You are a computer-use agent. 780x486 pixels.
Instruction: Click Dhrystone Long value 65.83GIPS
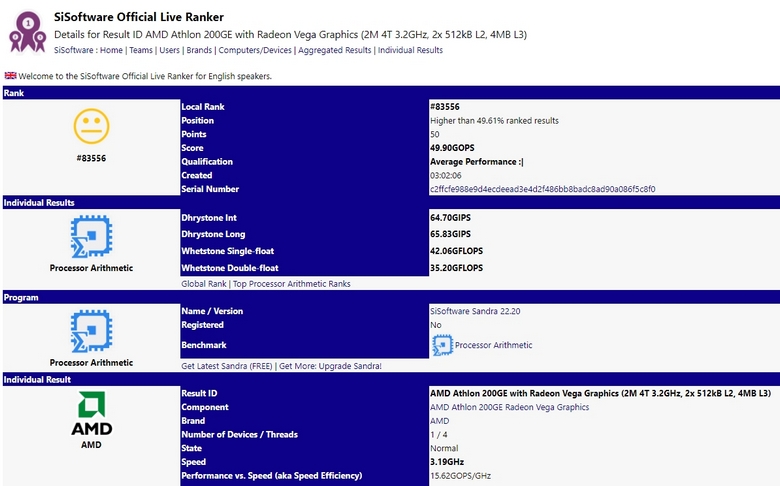(x=450, y=234)
